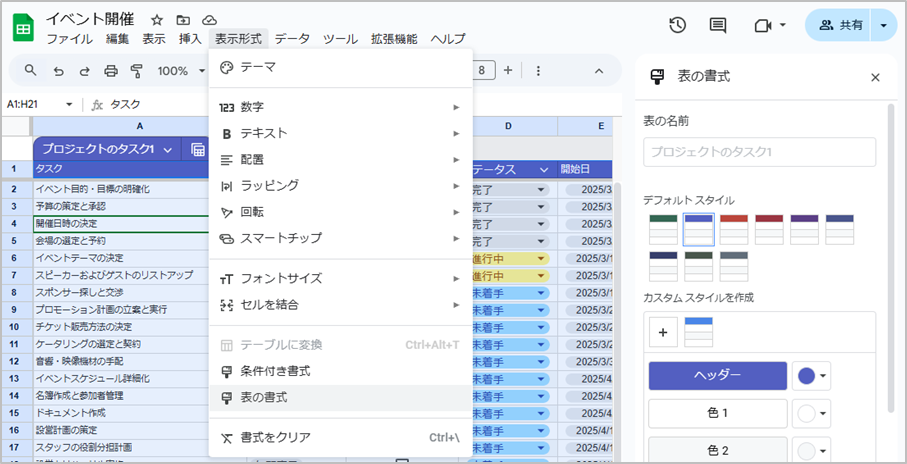Expand the share options arrow
Screen dimensions: 907x464
[x=883, y=25]
